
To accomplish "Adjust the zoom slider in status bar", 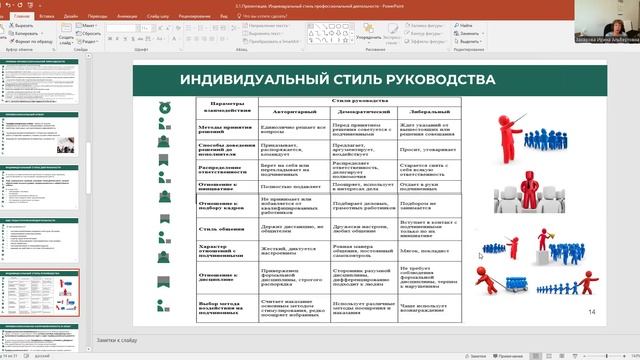I will pos(607,356).
